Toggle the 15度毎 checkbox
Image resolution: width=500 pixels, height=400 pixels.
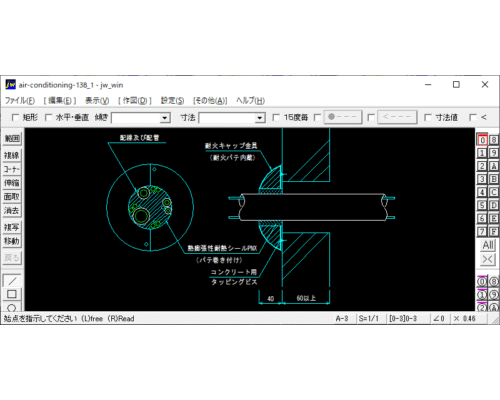tap(276, 117)
